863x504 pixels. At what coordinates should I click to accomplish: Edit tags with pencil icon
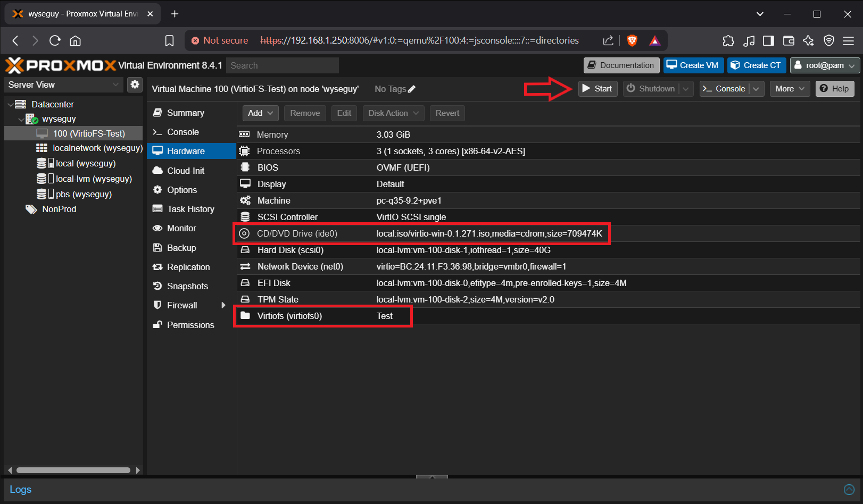point(412,89)
